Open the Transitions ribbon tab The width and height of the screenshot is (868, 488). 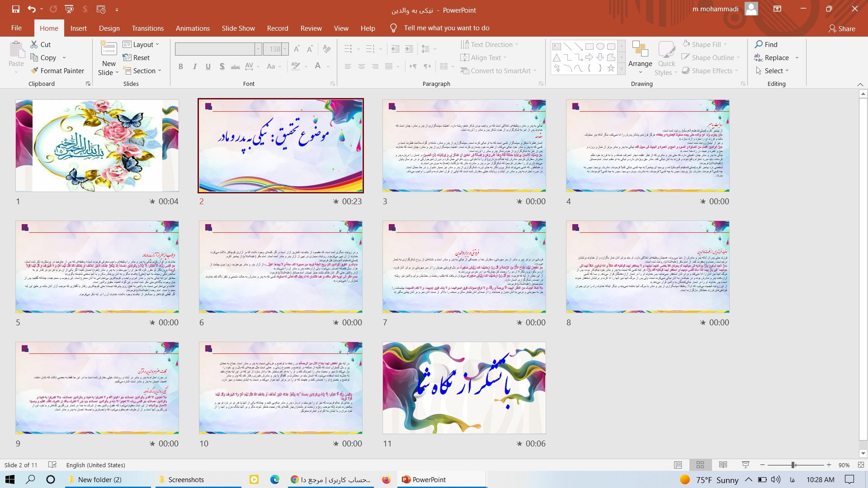point(147,28)
